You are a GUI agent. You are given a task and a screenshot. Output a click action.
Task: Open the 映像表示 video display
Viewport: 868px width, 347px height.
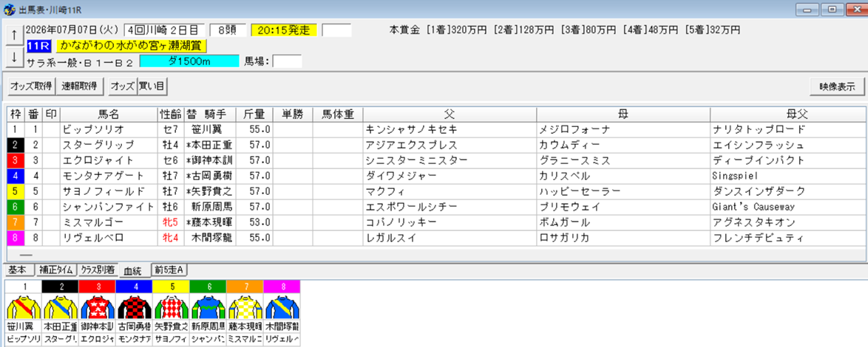coord(836,86)
